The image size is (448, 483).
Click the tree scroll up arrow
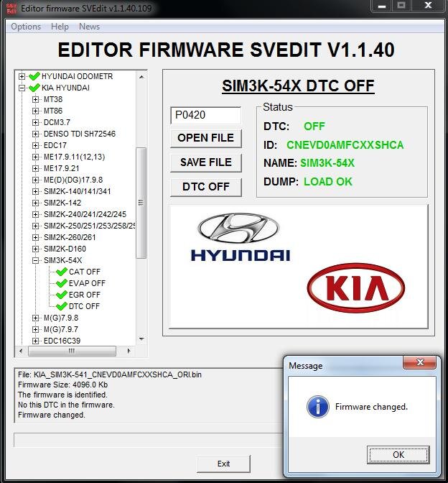[x=141, y=77]
